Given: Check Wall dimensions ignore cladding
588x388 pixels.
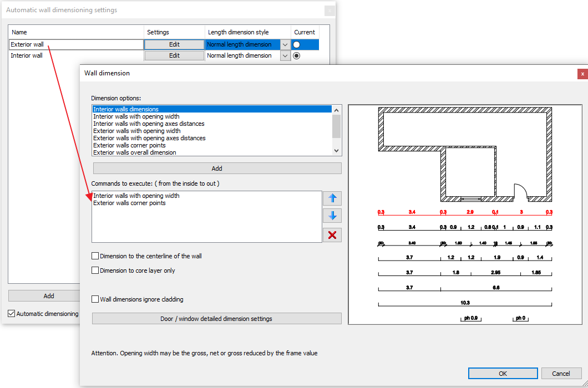Looking at the screenshot, I should click(95, 300).
